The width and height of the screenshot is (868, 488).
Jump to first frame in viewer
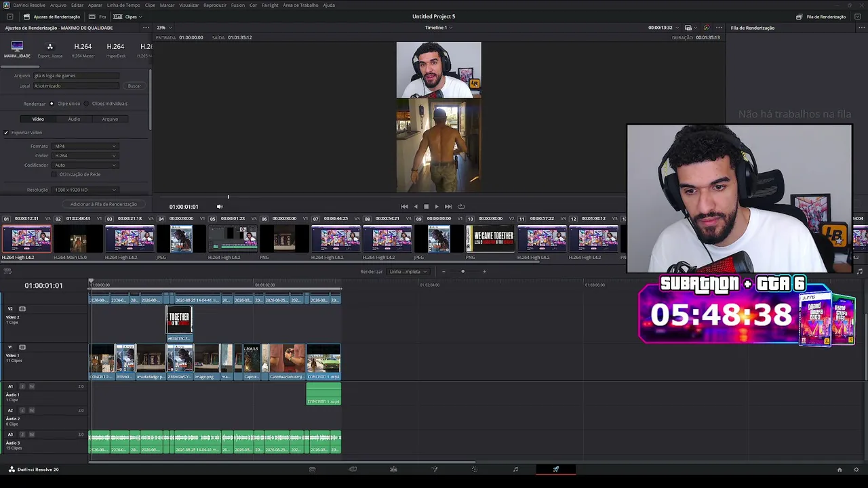pyautogui.click(x=404, y=207)
